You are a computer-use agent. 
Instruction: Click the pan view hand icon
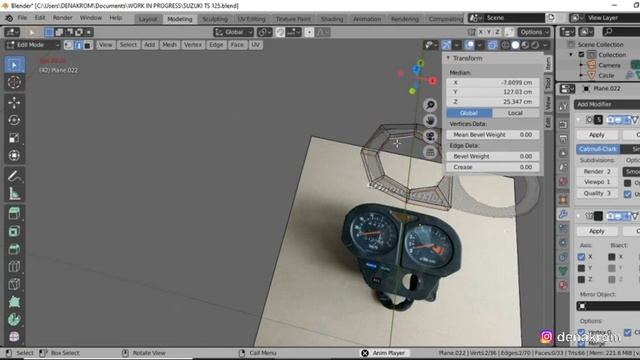coord(430,121)
